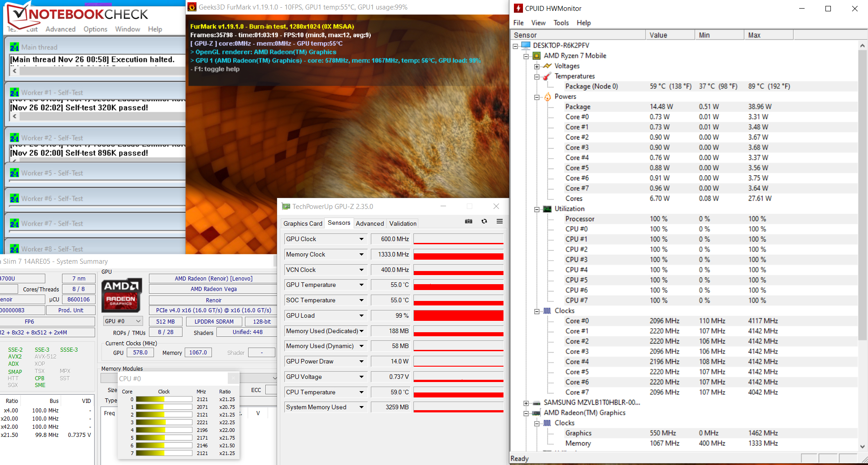Open HWMonitor Help menu
The height and width of the screenshot is (465, 868).
pos(584,23)
